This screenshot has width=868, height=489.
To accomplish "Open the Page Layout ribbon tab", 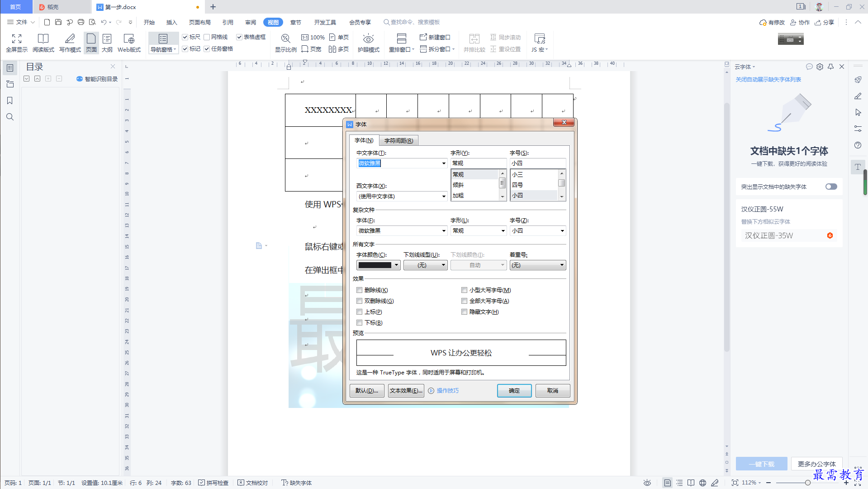I will [199, 22].
